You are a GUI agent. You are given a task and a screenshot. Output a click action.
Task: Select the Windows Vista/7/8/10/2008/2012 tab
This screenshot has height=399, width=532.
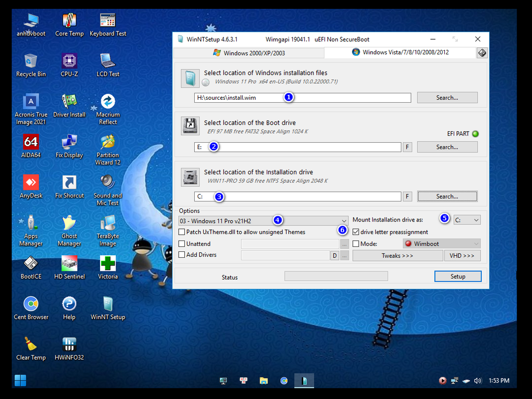(400, 52)
